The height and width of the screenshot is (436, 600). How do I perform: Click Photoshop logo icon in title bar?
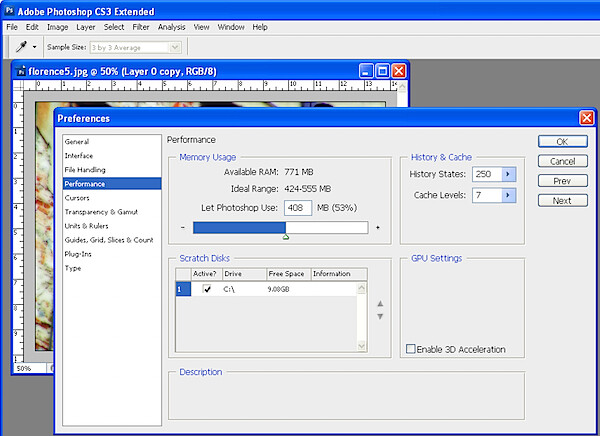(9, 11)
